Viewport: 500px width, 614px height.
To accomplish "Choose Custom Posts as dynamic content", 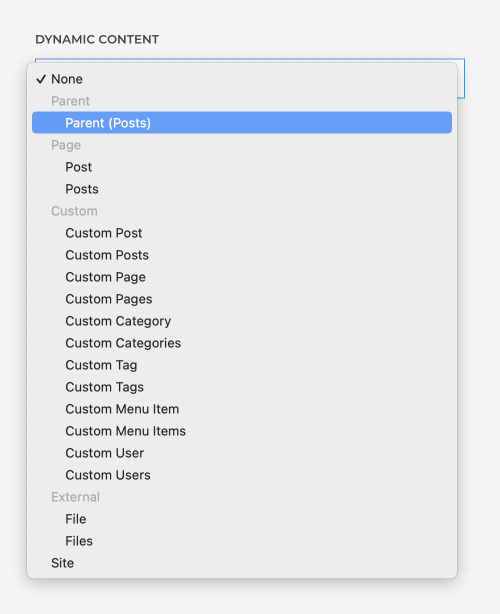I will point(242,255).
